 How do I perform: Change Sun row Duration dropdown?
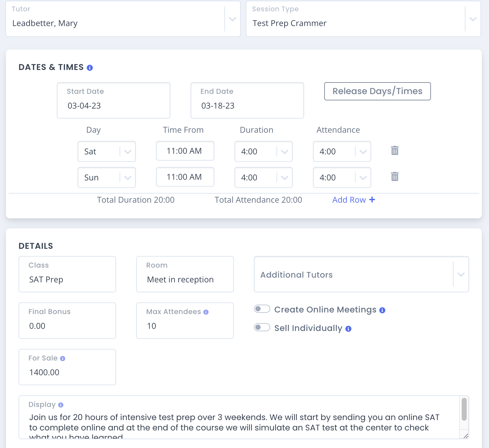(264, 178)
